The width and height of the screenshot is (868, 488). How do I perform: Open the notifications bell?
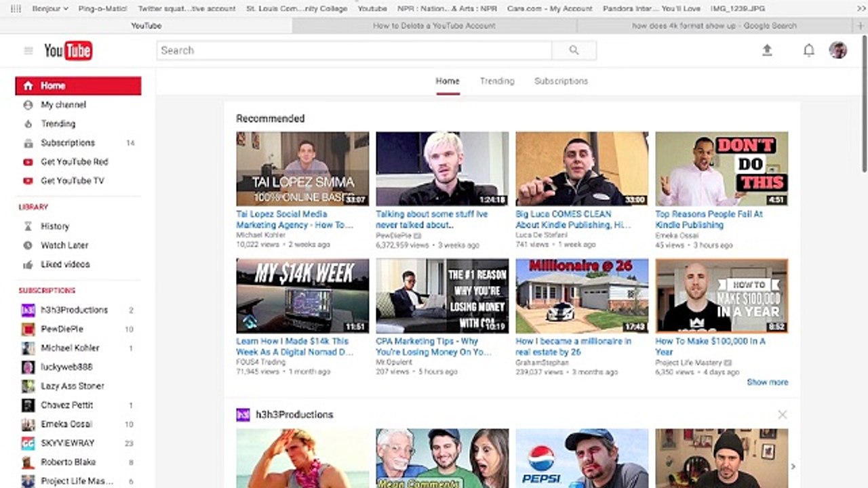point(808,50)
